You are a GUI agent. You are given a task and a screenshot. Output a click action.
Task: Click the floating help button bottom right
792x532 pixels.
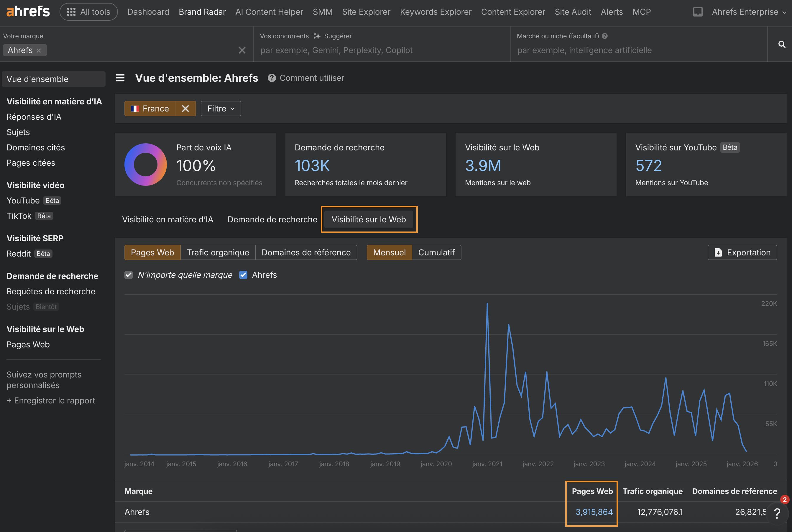pyautogui.click(x=778, y=513)
